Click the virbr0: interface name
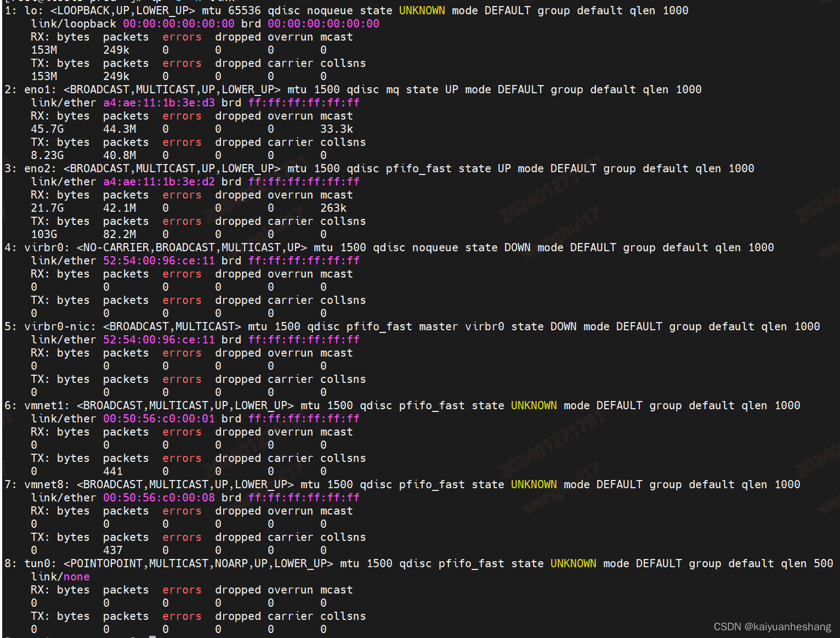Viewport: 840px width, 638px height. pyautogui.click(x=47, y=247)
